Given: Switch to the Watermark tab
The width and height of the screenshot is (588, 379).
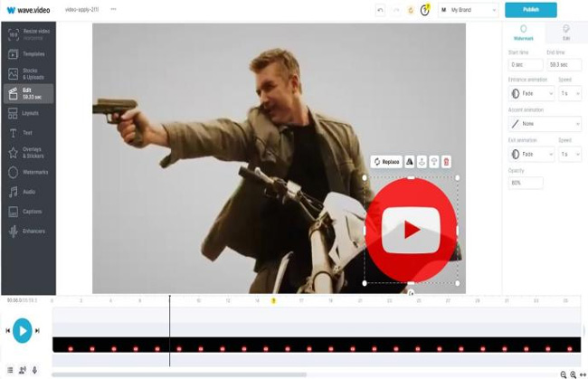Looking at the screenshot, I should point(524,33).
